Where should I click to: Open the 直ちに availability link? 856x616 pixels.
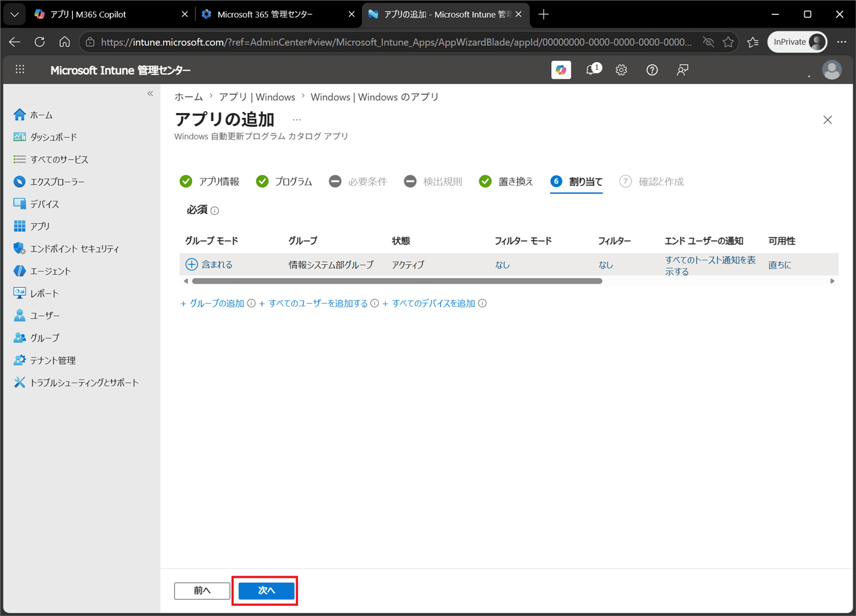click(x=780, y=265)
